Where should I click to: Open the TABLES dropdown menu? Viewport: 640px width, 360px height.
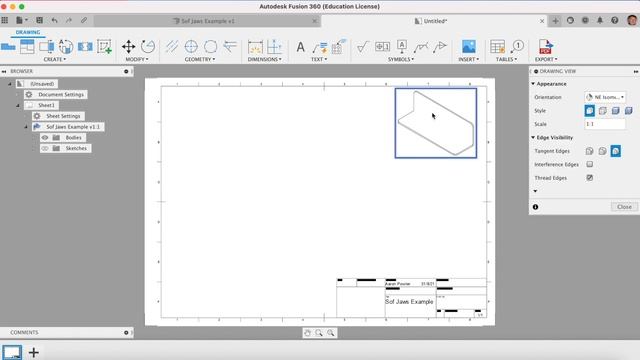(x=506, y=59)
